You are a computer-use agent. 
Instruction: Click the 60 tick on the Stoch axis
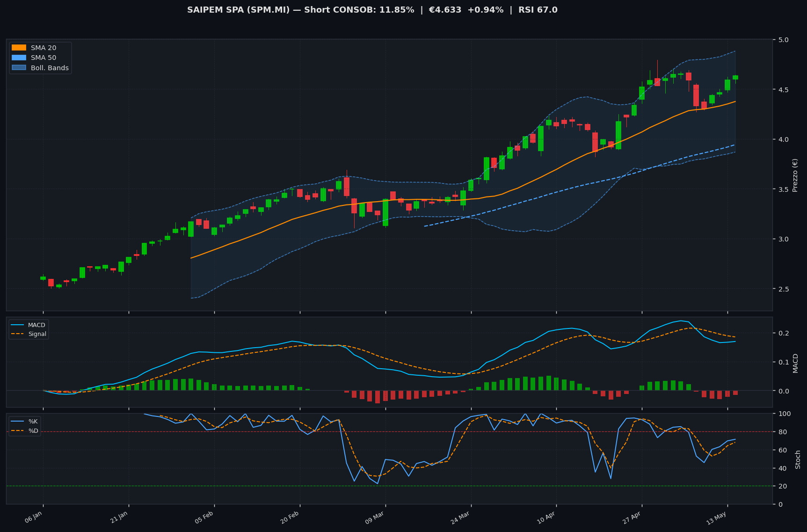tap(783, 450)
